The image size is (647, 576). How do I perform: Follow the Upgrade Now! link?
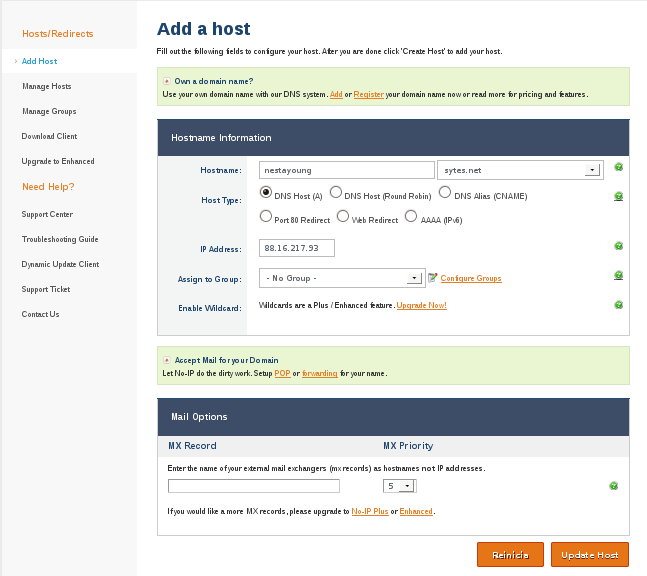click(x=421, y=305)
